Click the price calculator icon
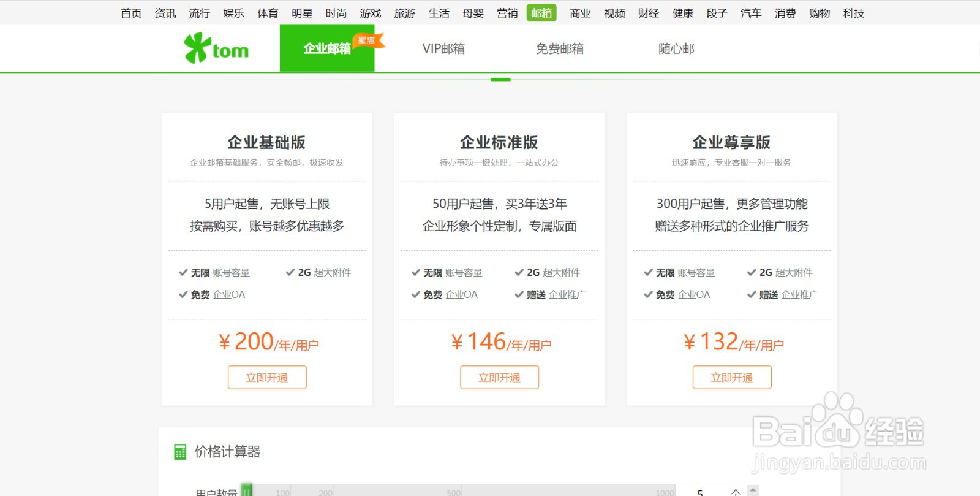Viewport: 980px width, 496px height. [180, 452]
